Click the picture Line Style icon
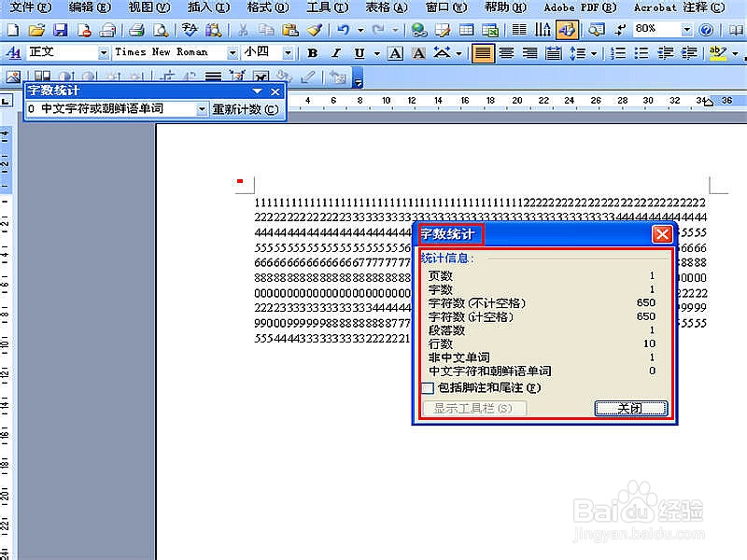This screenshot has width=747, height=560. click(x=213, y=77)
